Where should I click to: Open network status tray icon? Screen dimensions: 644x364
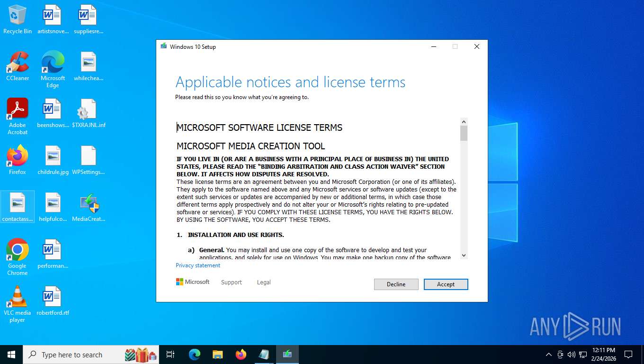coord(583,355)
